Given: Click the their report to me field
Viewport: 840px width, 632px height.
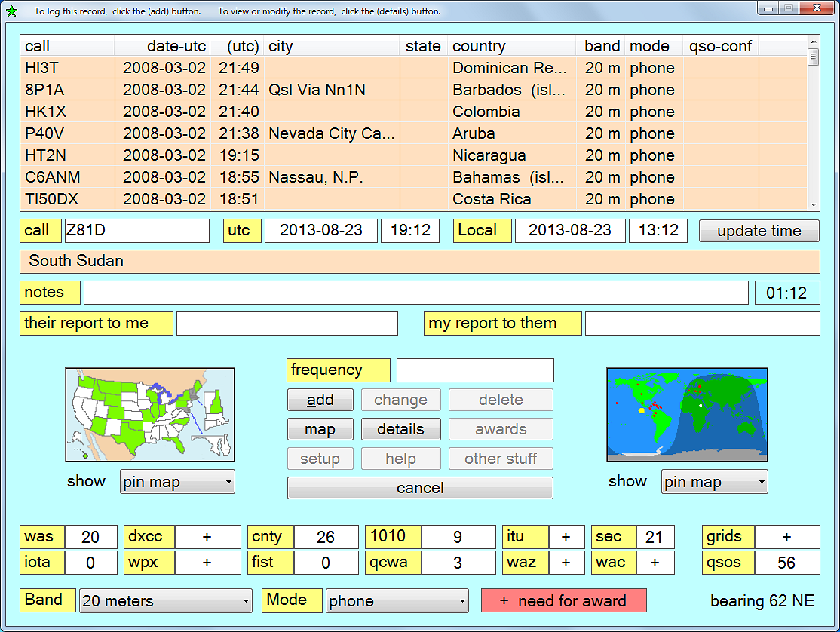Looking at the screenshot, I should pyautogui.click(x=287, y=324).
